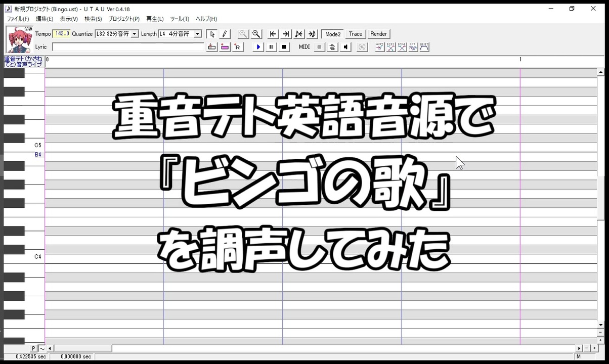This screenshot has width=609, height=364.
Task: Click horizontal zoom minus button
Action: [587, 348]
